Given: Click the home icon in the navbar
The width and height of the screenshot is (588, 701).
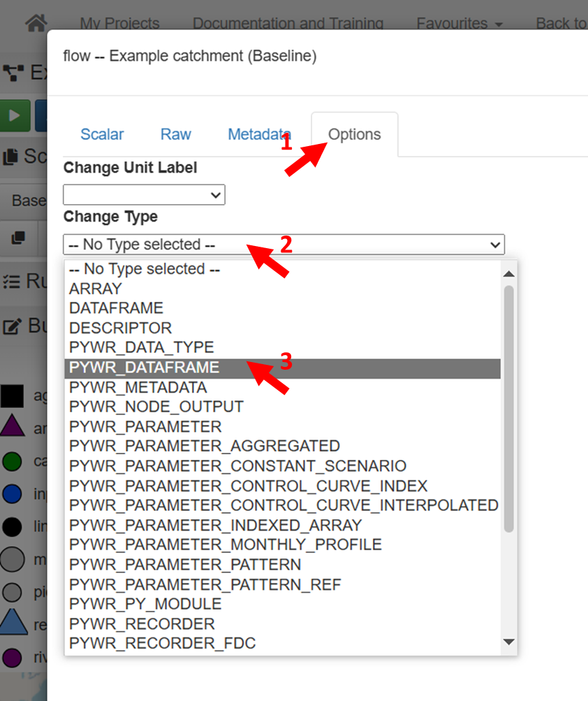Looking at the screenshot, I should 36,22.
